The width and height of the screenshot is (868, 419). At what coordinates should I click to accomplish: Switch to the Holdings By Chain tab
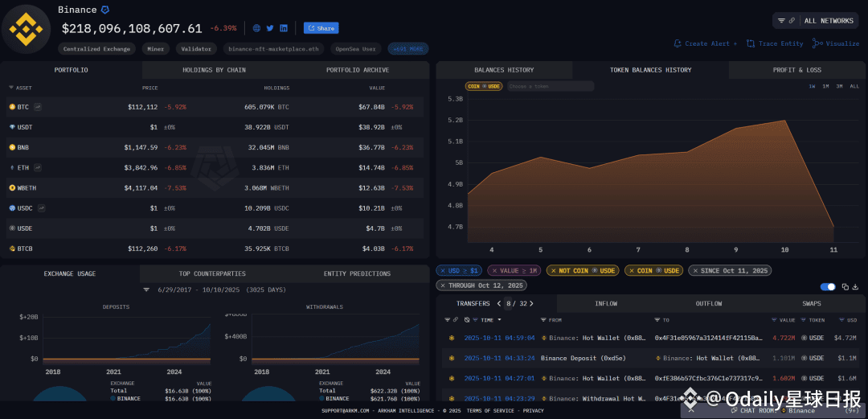(215, 70)
